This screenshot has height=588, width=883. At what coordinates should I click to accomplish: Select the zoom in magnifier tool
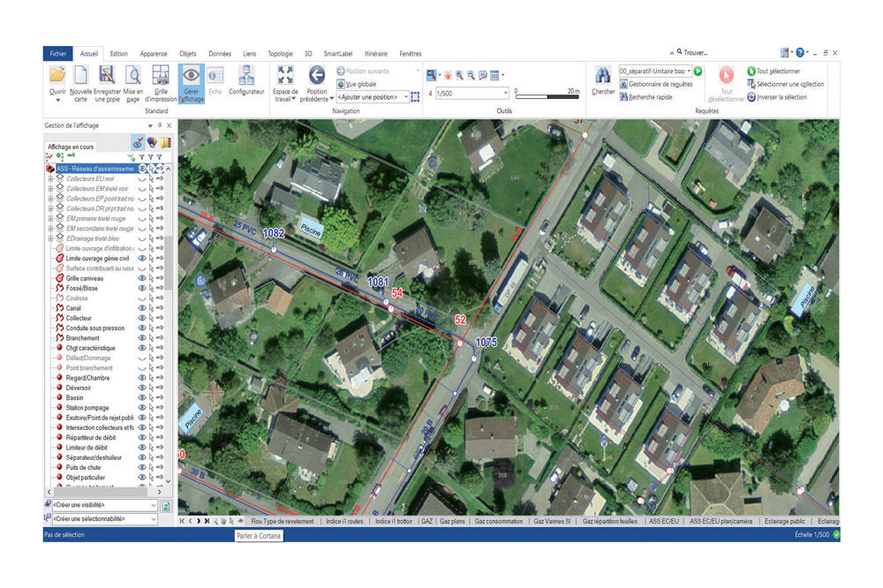point(459,75)
